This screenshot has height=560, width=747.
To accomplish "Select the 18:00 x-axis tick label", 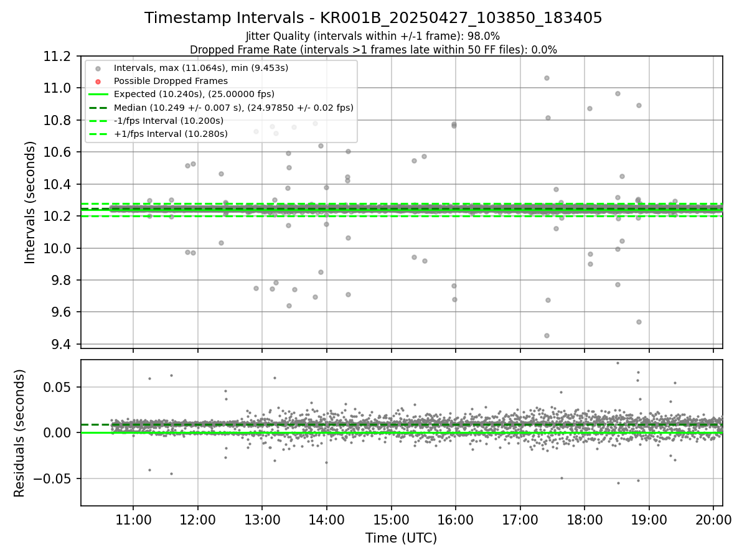I will pyautogui.click(x=585, y=519).
